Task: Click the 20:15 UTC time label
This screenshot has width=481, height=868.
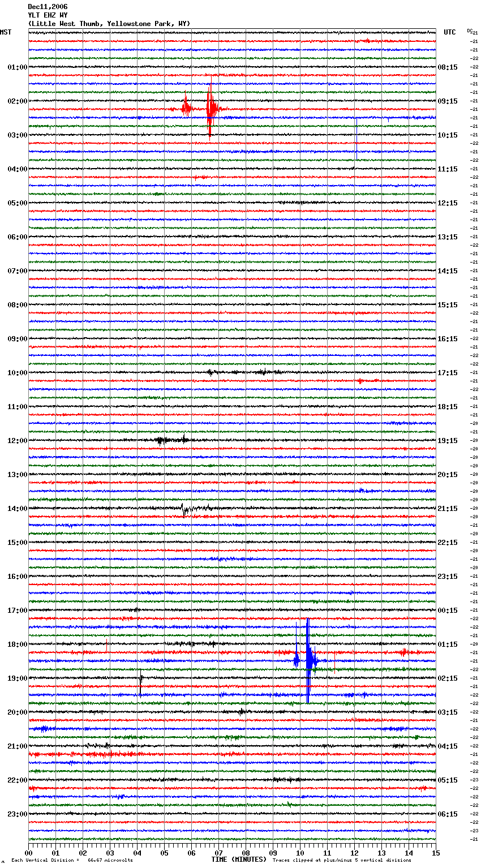Action: (x=448, y=475)
